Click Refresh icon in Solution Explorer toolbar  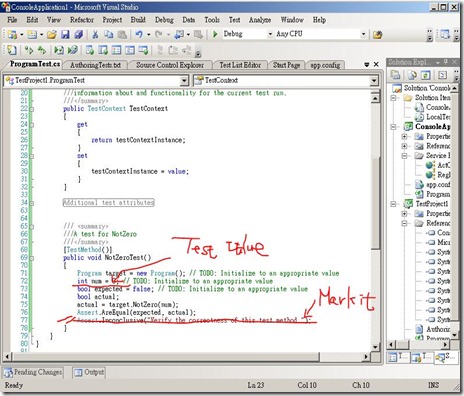(x=426, y=75)
